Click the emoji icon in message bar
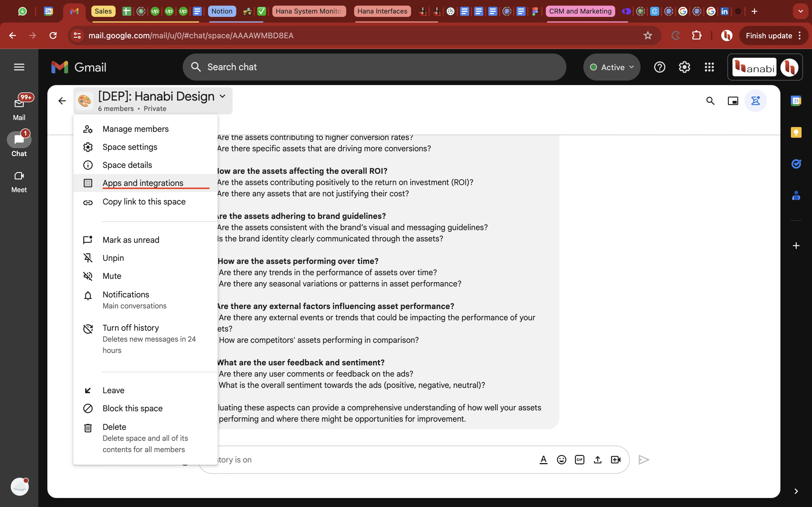The image size is (812, 507). (x=561, y=459)
